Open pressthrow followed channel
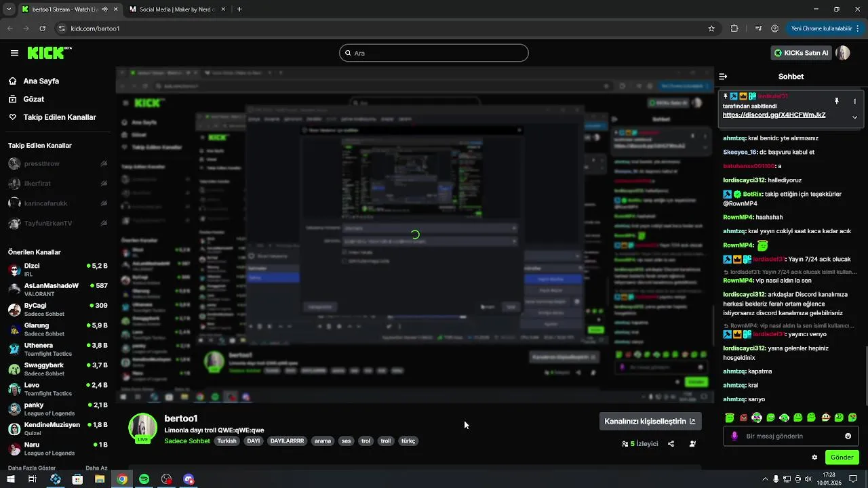Screen dimensions: 868x488 tap(57, 163)
